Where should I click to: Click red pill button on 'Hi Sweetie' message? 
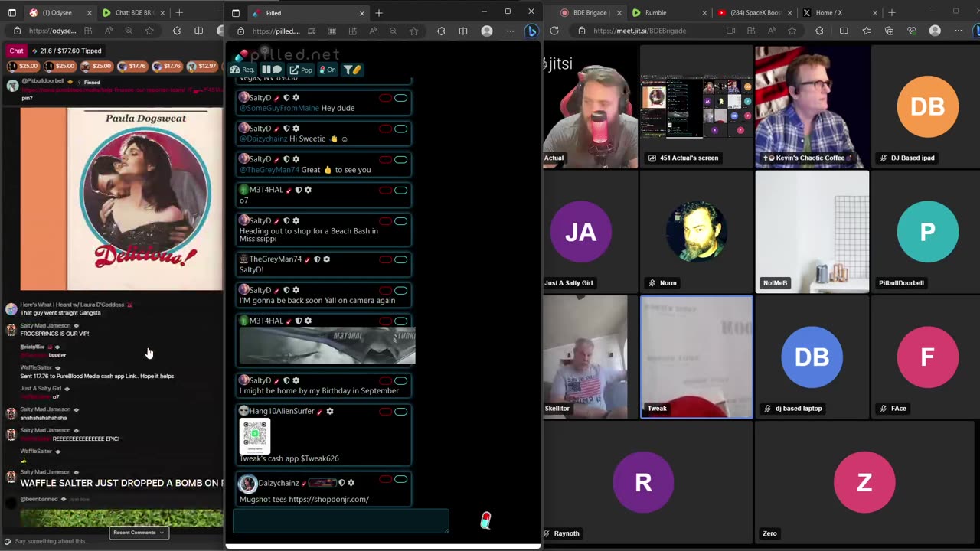point(385,129)
